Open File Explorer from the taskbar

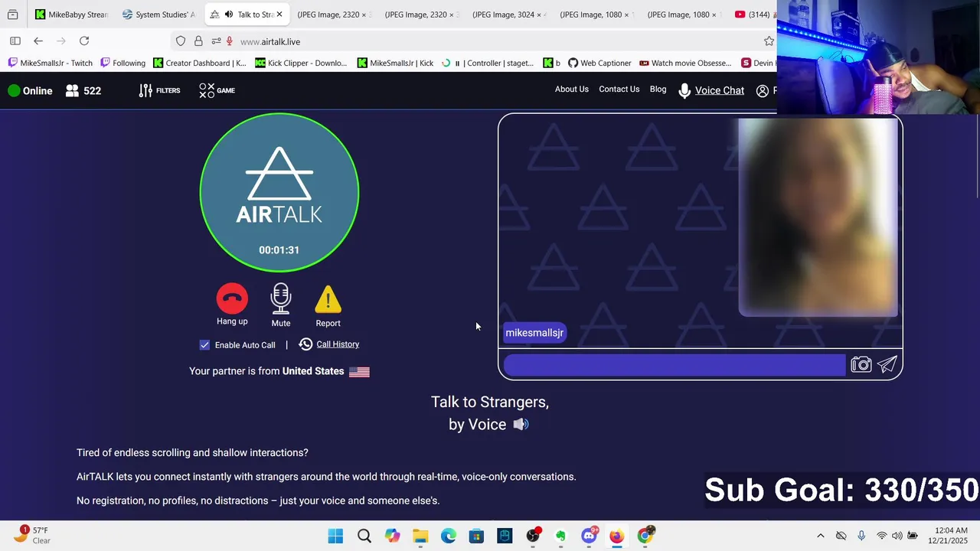(420, 536)
